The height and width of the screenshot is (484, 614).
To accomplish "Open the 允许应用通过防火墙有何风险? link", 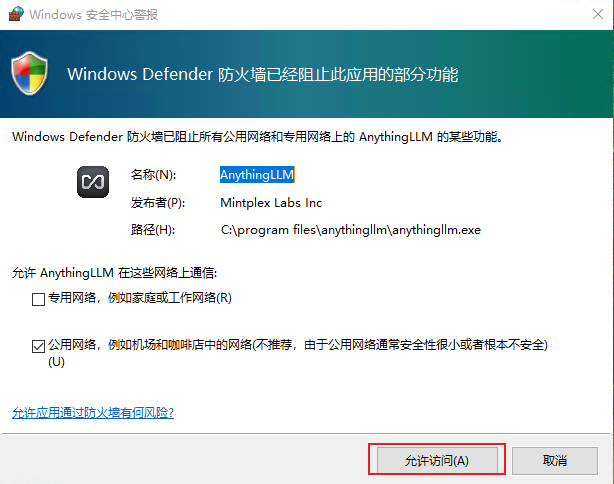I will tap(93, 412).
